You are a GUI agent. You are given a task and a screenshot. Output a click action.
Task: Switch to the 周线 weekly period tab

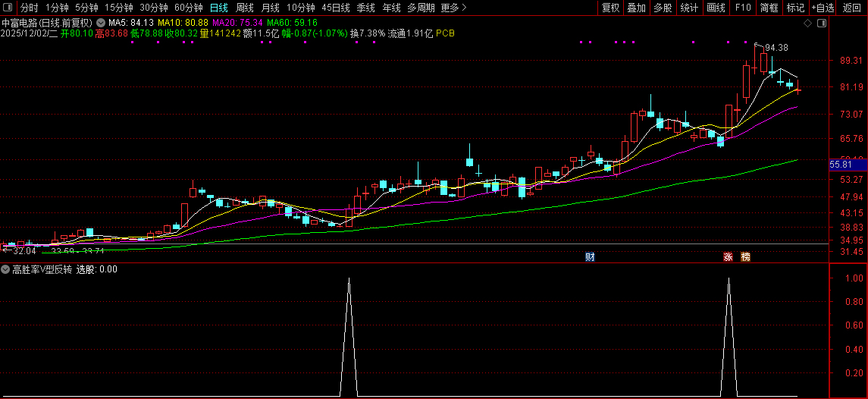click(x=245, y=8)
